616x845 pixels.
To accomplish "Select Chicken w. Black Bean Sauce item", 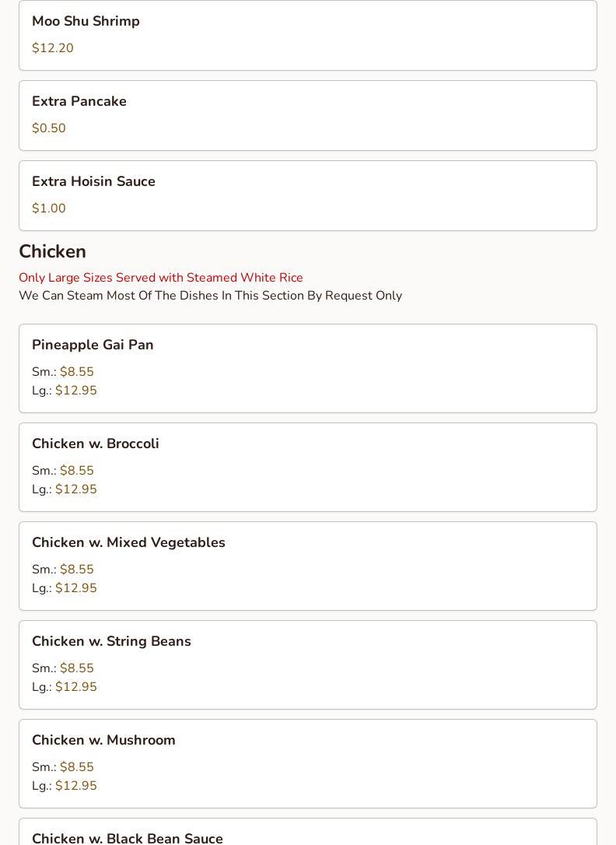I will coord(128,837).
